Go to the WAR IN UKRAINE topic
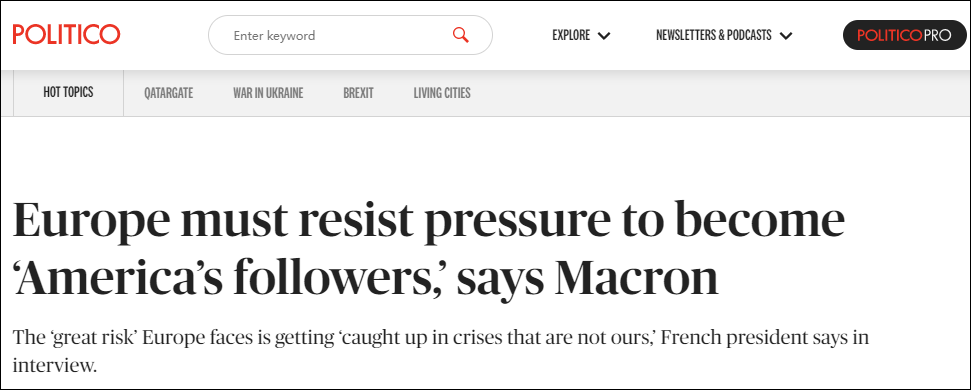This screenshot has width=971, height=390. click(268, 93)
